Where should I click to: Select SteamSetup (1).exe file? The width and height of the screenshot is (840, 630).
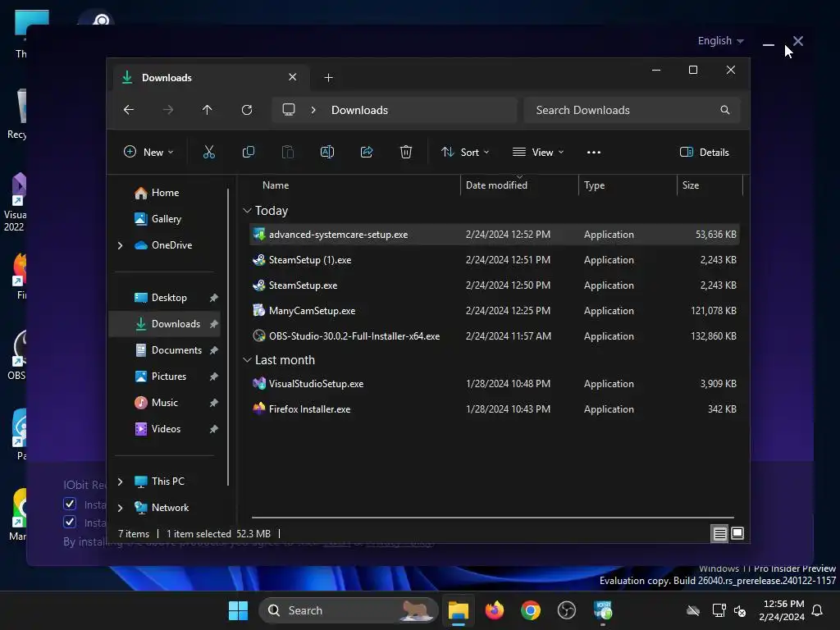coord(495,260)
